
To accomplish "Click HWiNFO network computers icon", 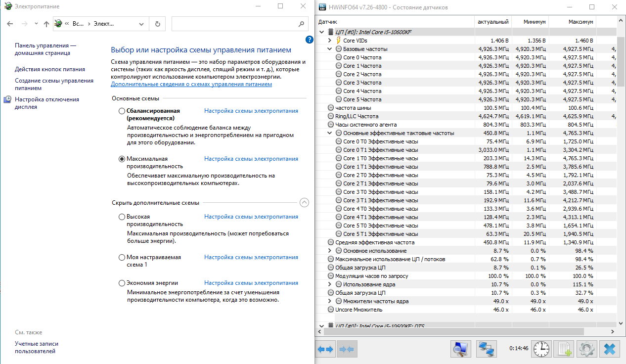I will pos(486,349).
